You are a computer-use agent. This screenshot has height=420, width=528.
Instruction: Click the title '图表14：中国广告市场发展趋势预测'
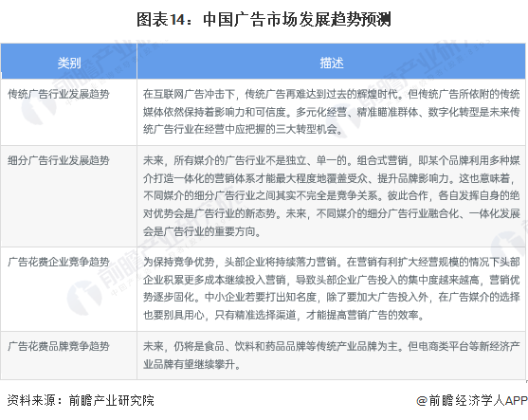[264, 19]
